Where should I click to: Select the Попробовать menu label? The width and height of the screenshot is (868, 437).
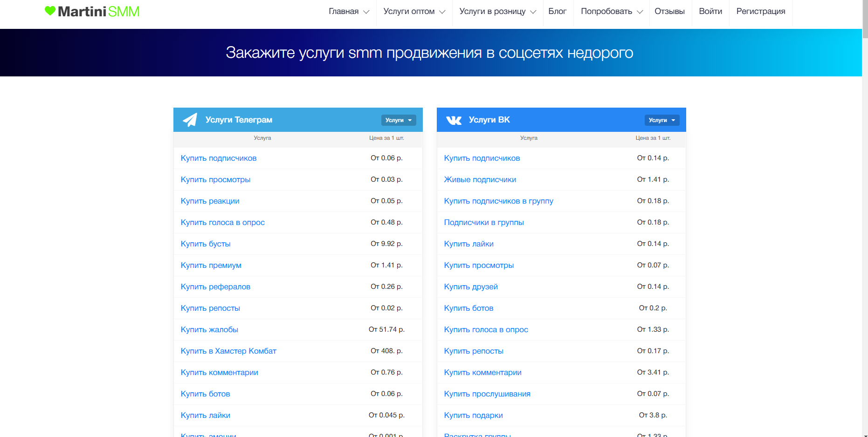point(606,11)
